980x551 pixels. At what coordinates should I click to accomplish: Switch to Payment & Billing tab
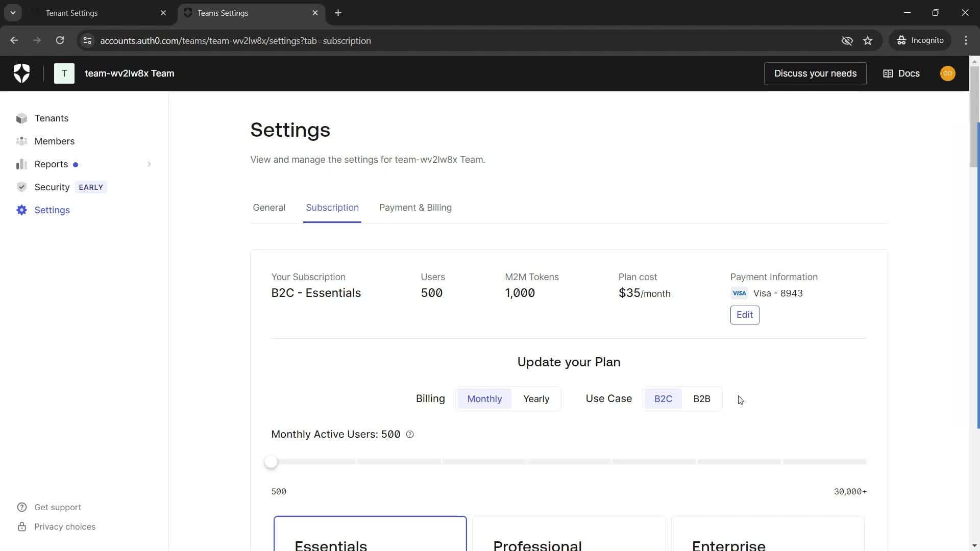[415, 208]
